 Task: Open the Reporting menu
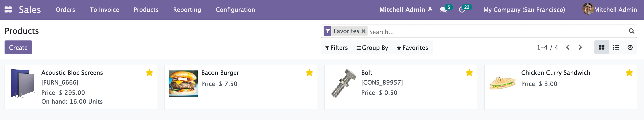187,10
